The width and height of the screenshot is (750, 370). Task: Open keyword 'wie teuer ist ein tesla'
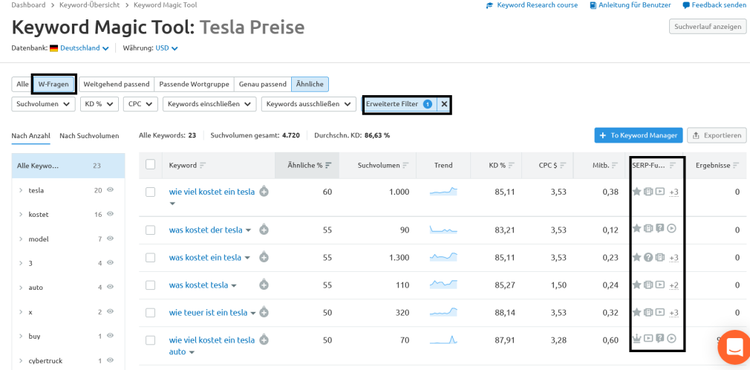[x=208, y=313]
